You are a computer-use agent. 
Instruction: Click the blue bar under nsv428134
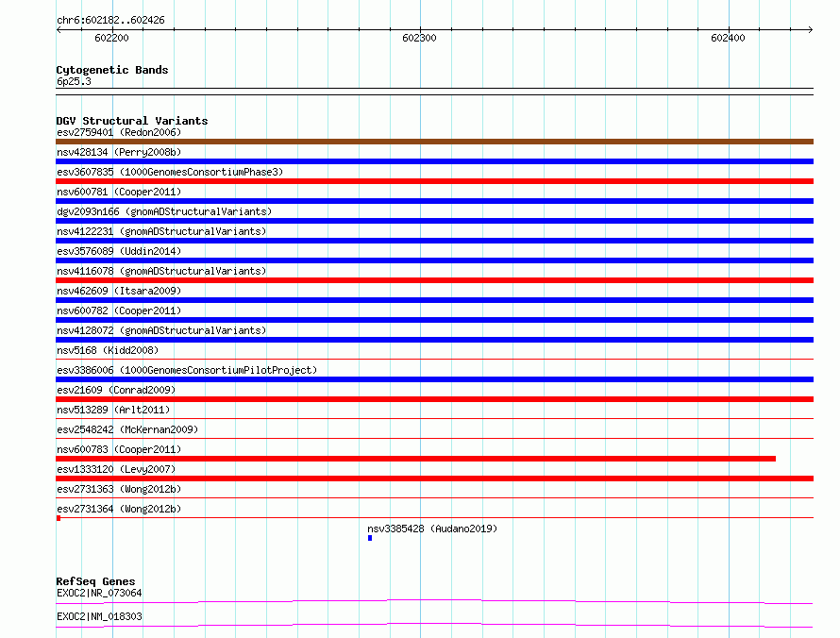tap(434, 161)
